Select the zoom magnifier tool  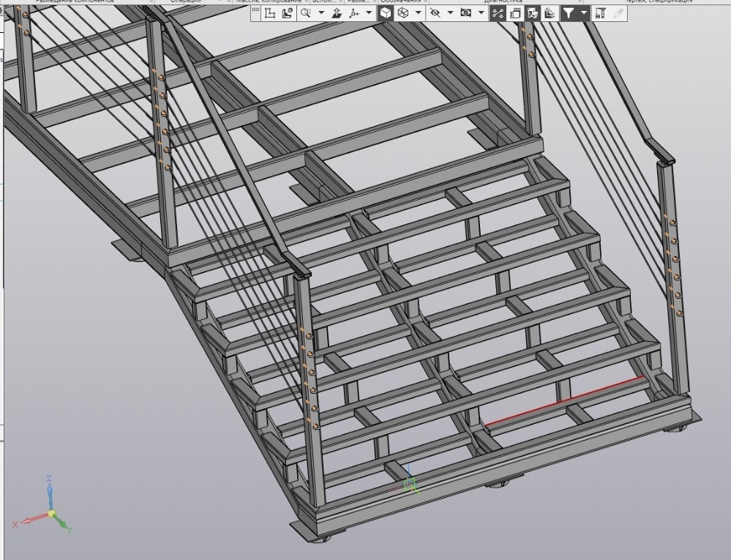[x=306, y=13]
